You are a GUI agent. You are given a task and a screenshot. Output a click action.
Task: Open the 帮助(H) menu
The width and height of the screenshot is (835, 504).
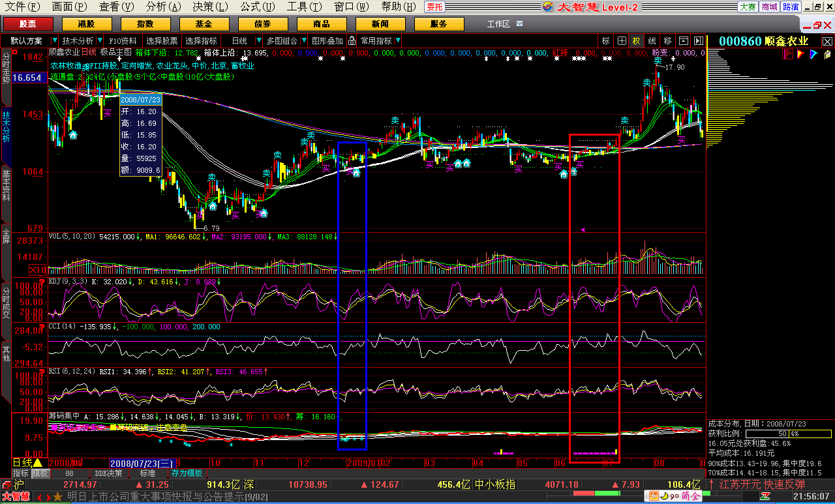pos(399,7)
